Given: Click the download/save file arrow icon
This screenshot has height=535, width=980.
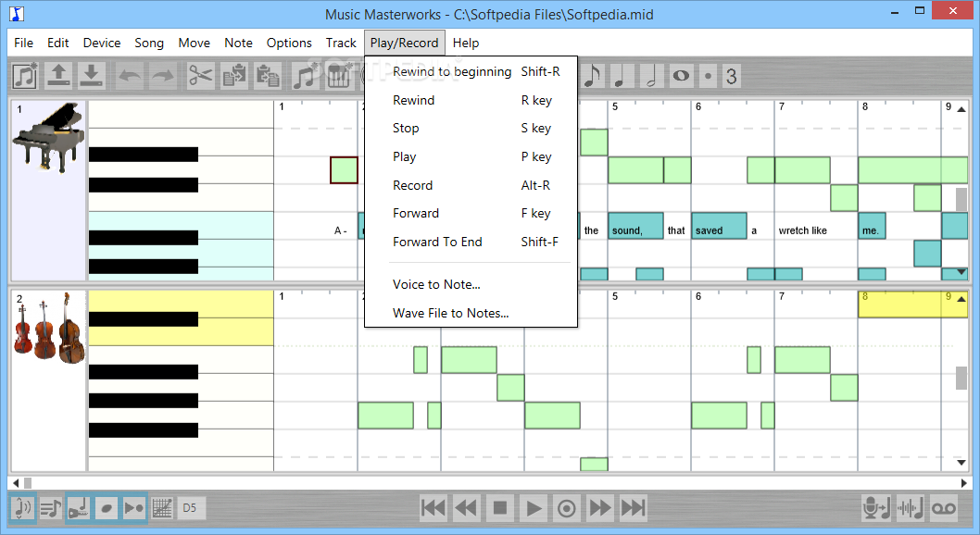Looking at the screenshot, I should 92,76.
